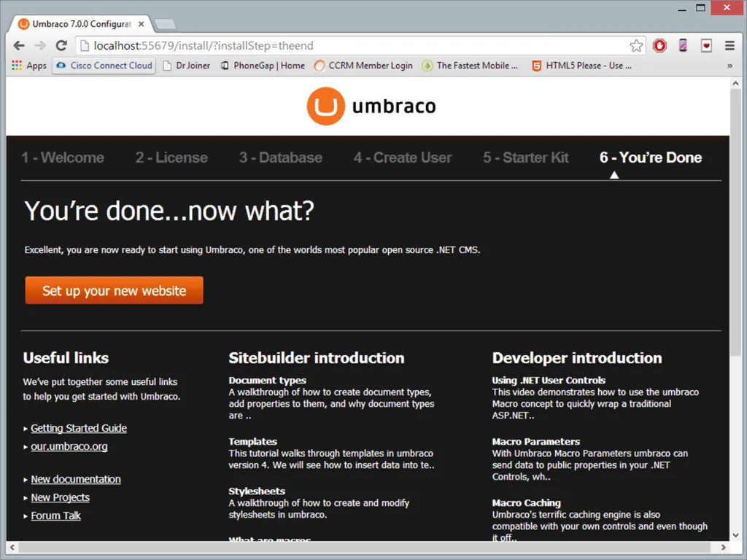Expand the bookmarks overflow chevron

[729, 66]
